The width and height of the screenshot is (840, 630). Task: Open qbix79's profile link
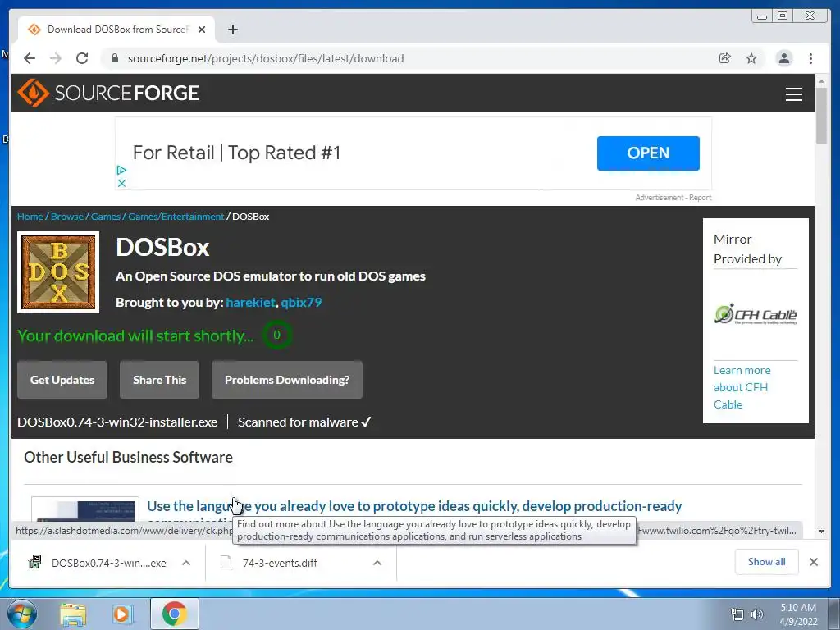302,302
